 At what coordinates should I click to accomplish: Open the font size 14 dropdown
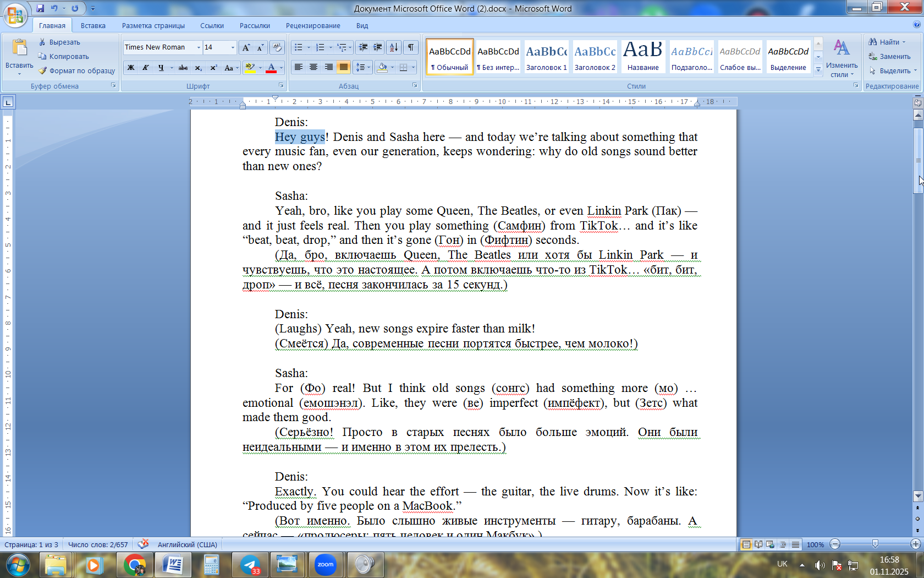click(x=233, y=47)
